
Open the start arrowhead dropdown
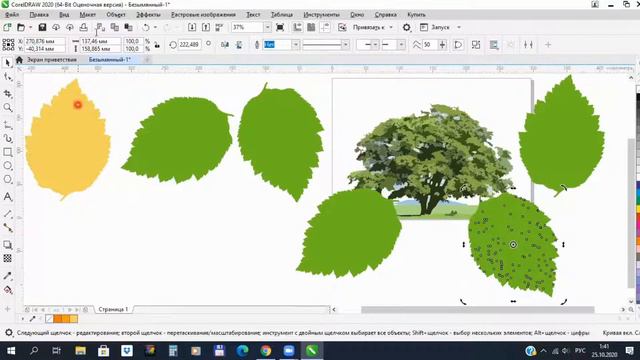click(376, 45)
